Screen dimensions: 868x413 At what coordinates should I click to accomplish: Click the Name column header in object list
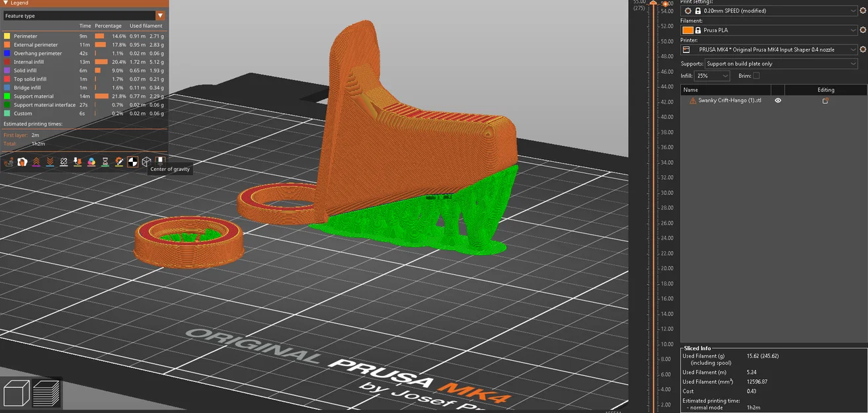[x=725, y=90]
